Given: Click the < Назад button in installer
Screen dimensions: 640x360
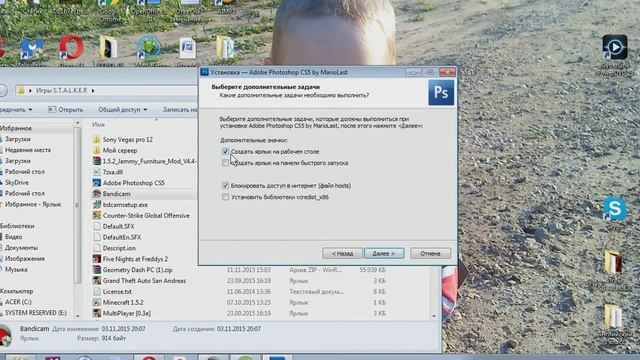Looking at the screenshot, I should [342, 253].
